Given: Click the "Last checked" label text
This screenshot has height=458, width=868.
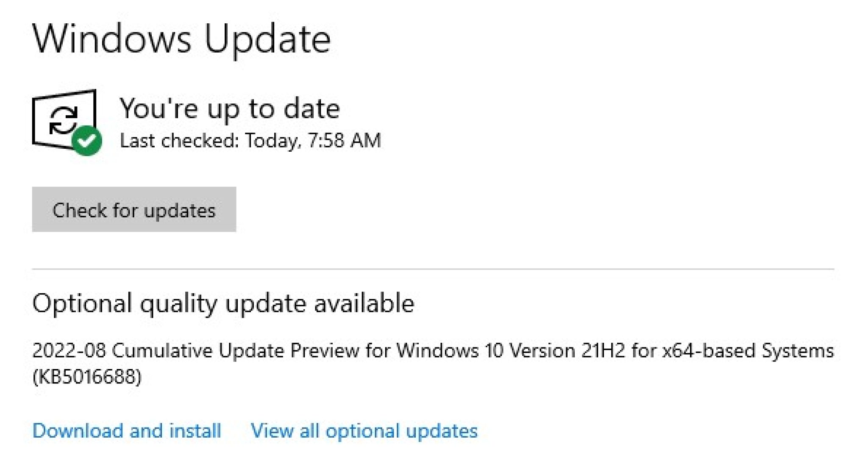Looking at the screenshot, I should pyautogui.click(x=179, y=141).
